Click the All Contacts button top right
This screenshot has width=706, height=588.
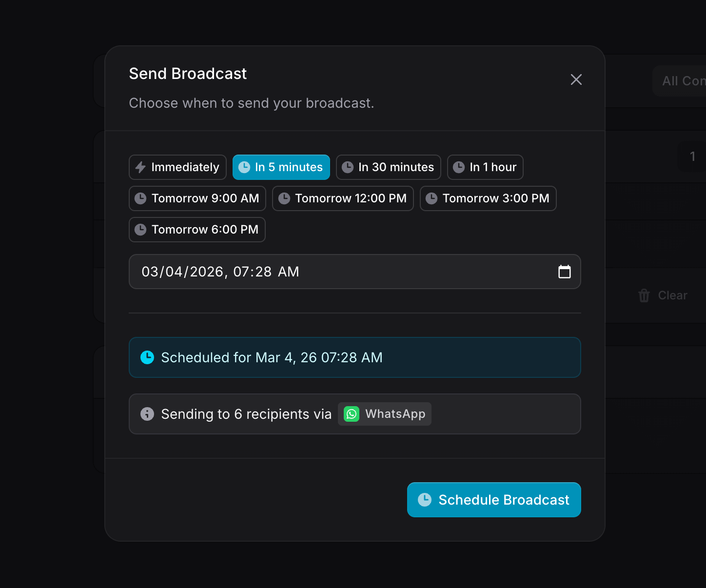[683, 81]
